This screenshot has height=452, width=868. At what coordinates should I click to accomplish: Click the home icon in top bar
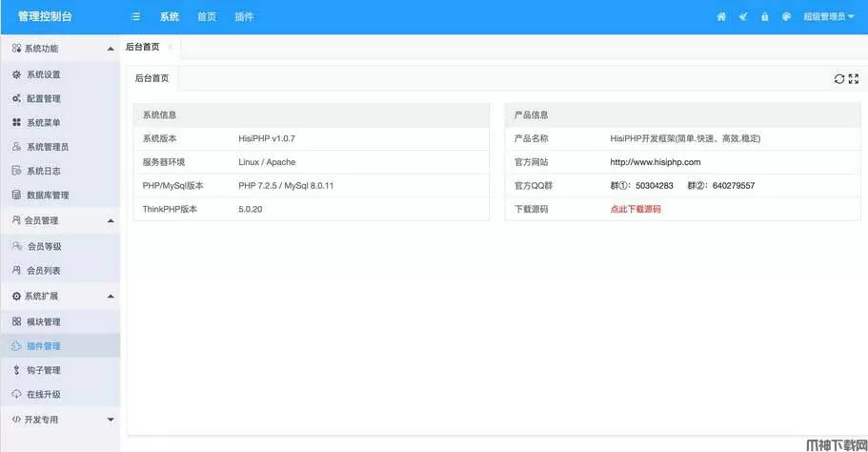[721, 16]
